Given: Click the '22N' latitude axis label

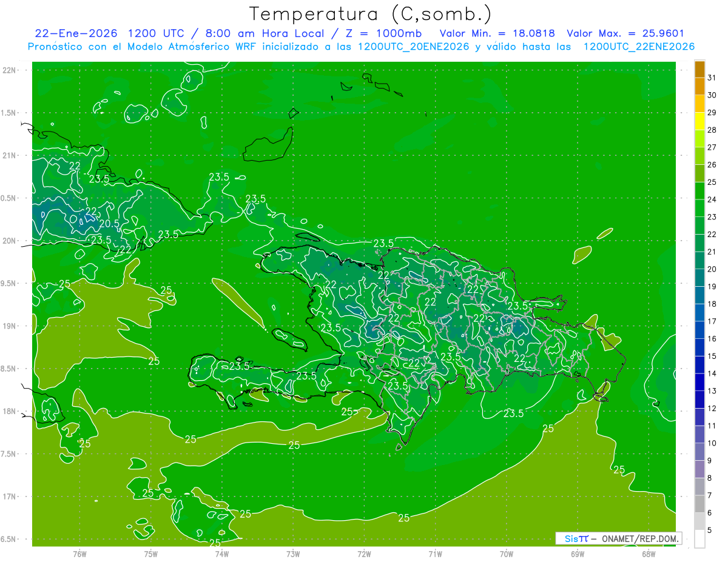Looking at the screenshot, I should 10,70.
